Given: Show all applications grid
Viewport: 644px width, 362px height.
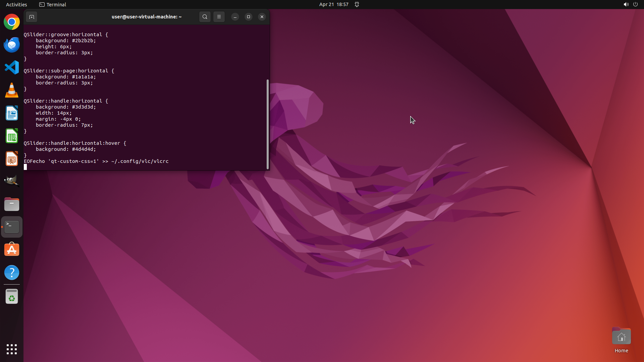Looking at the screenshot, I should point(12,349).
